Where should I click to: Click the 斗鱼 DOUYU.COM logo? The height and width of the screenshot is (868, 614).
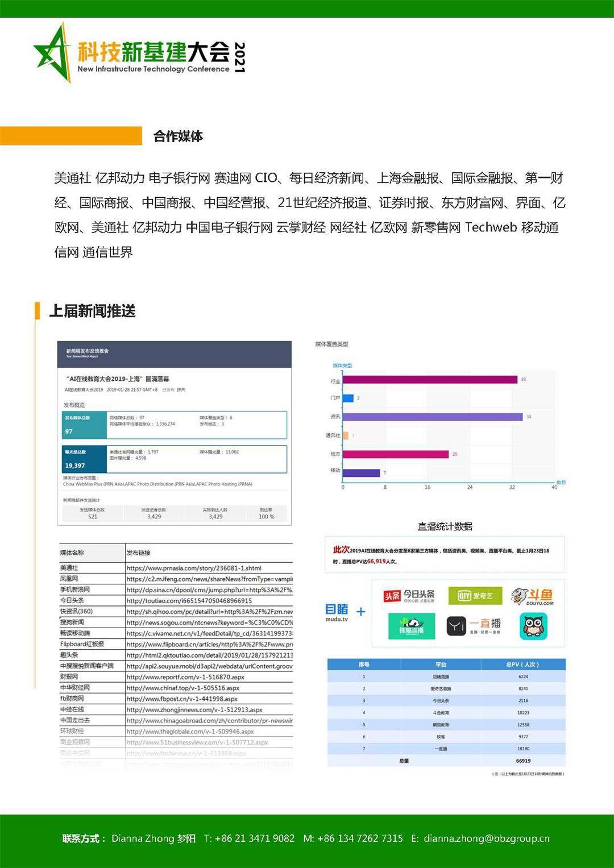[x=532, y=596]
